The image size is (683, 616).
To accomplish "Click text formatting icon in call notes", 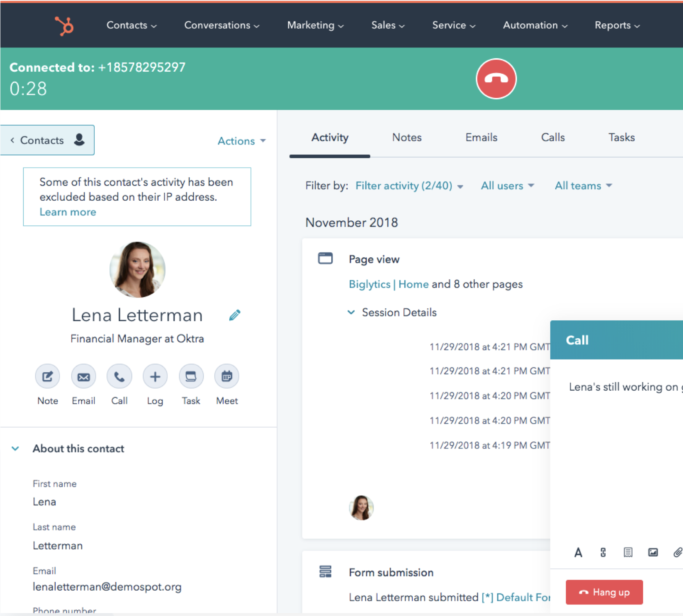I will point(578,553).
